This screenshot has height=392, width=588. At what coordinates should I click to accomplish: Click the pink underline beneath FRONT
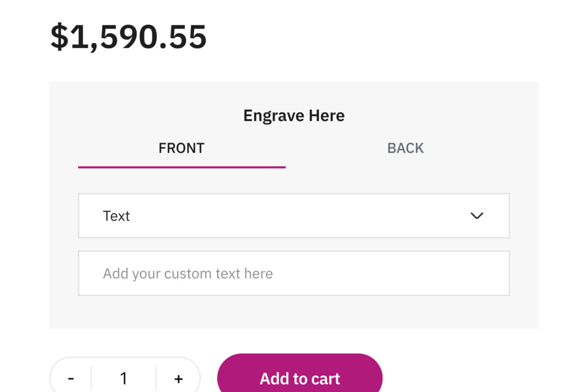tap(181, 167)
